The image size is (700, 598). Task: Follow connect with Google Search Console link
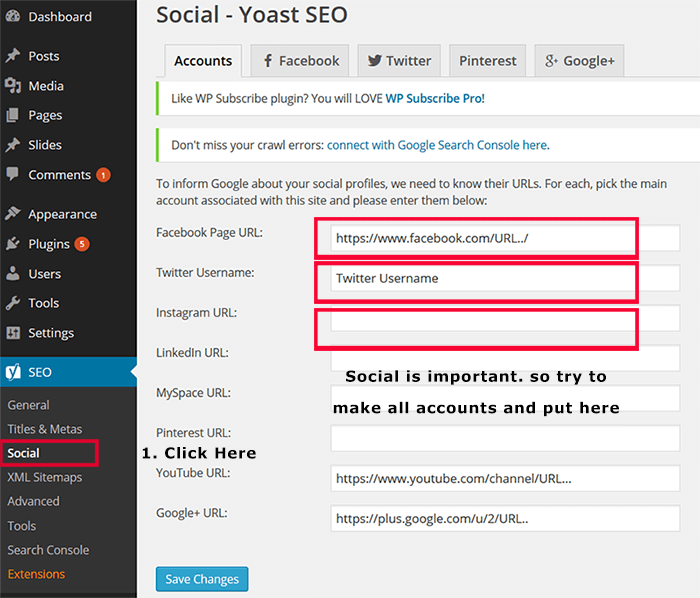coord(437,145)
